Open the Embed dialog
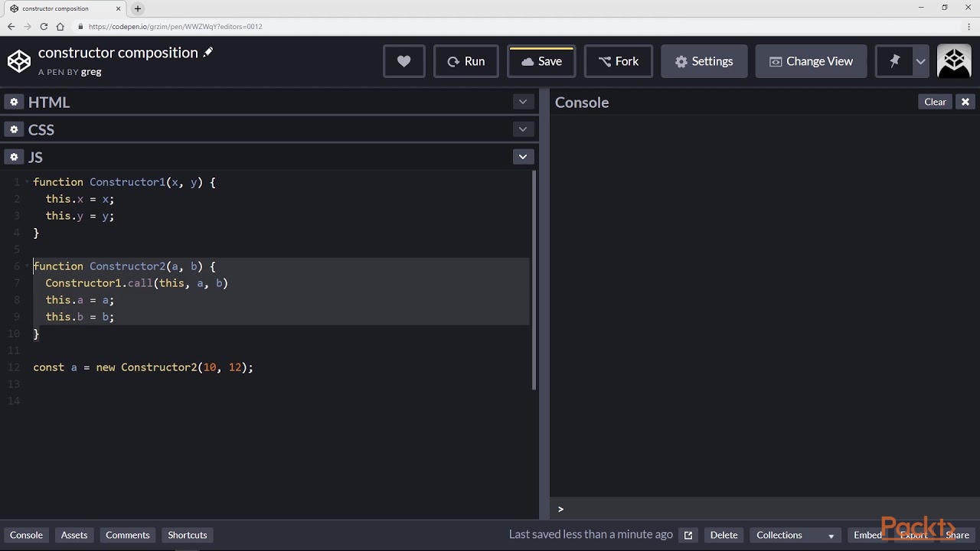The image size is (980, 551). pyautogui.click(x=867, y=535)
